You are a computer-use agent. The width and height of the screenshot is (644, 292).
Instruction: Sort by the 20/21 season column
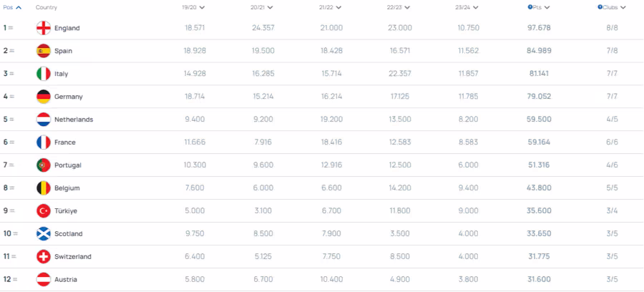(262, 7)
